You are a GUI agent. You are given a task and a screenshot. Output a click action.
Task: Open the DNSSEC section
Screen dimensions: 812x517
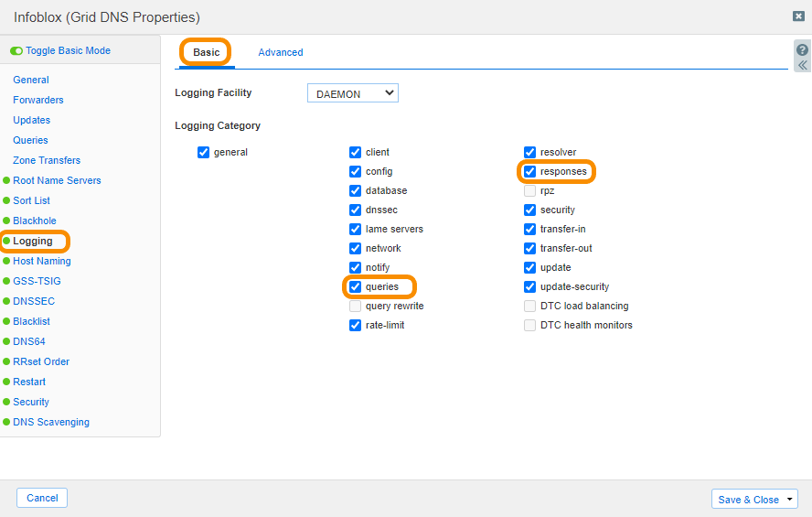tap(34, 301)
